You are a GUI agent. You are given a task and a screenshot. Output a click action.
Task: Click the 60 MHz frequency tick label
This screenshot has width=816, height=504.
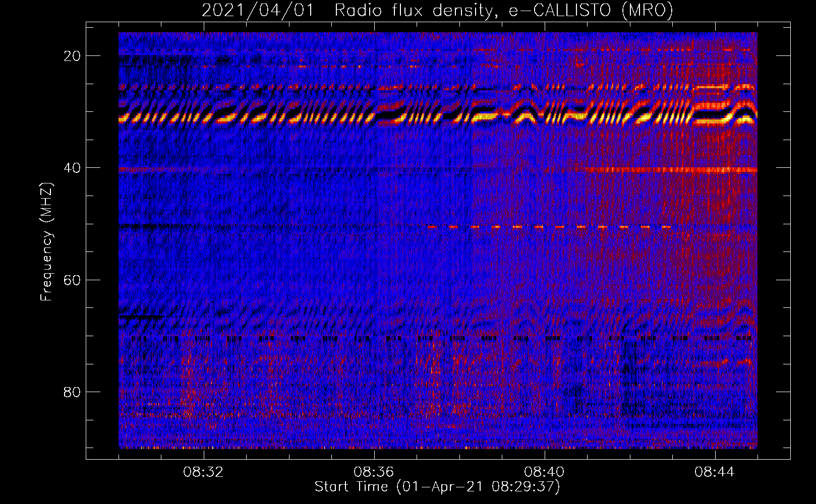click(72, 280)
